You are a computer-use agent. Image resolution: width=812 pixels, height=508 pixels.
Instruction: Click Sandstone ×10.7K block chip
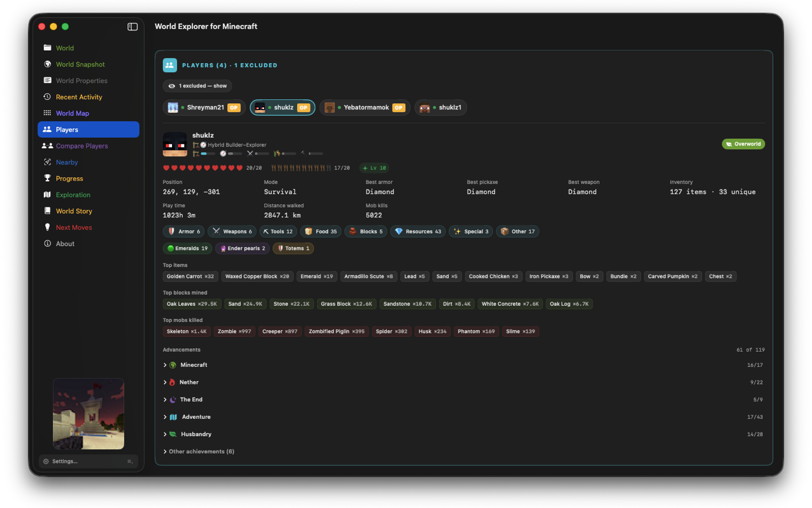pos(407,304)
